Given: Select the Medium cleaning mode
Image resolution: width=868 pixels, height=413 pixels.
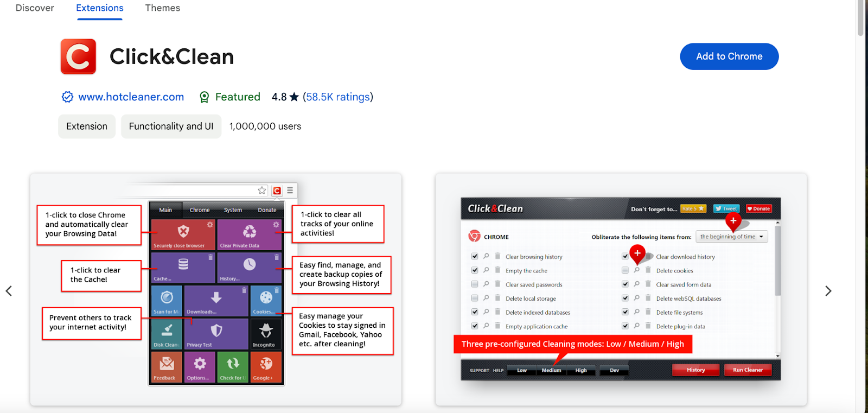Looking at the screenshot, I should point(551,370).
